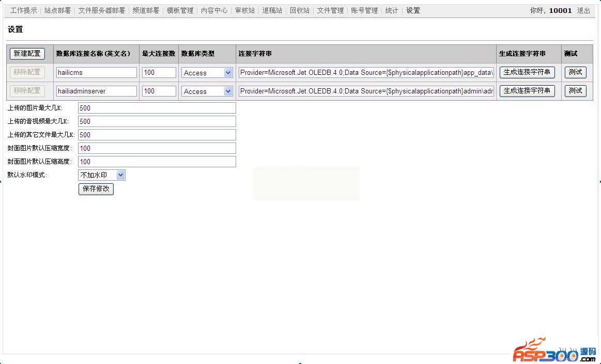Click the 保存修改 button

[96, 188]
